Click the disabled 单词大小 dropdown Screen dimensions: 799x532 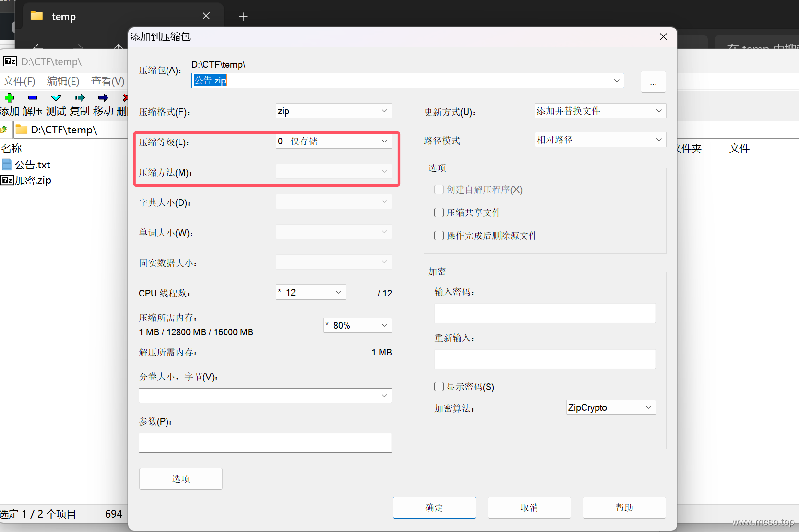coord(334,232)
